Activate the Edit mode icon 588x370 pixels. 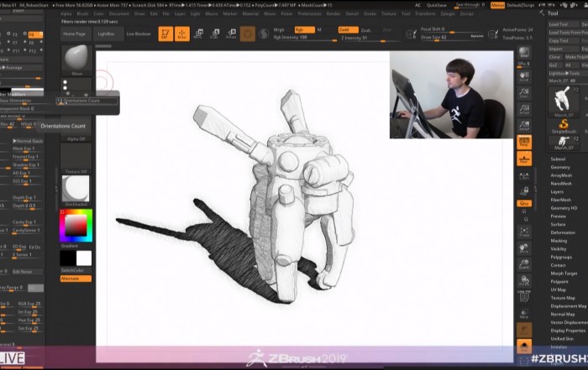click(x=165, y=34)
